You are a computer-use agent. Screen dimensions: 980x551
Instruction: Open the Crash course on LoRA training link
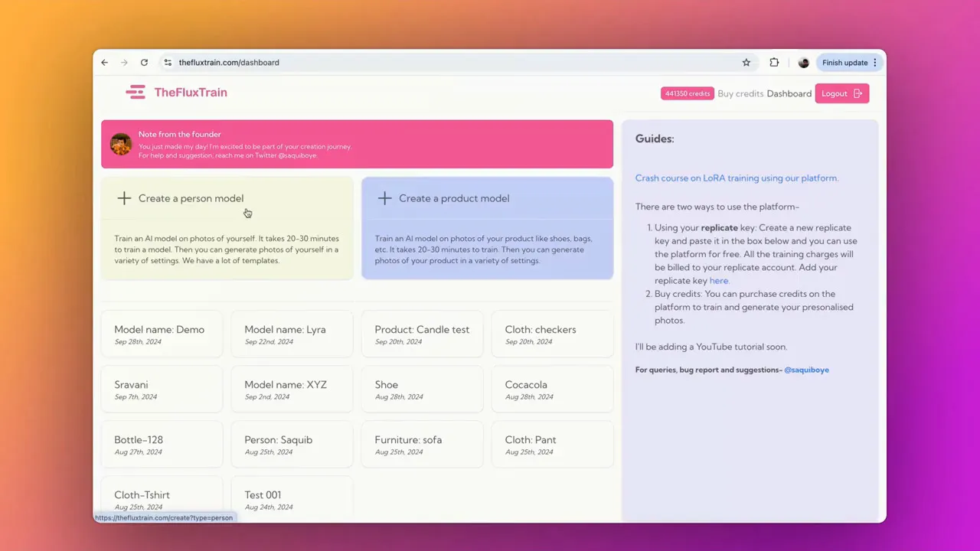[x=736, y=178]
